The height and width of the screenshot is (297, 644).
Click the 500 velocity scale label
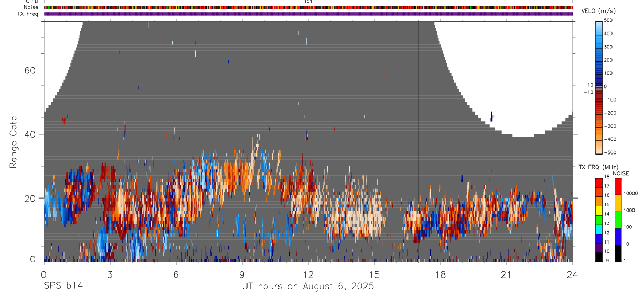pyautogui.click(x=609, y=20)
